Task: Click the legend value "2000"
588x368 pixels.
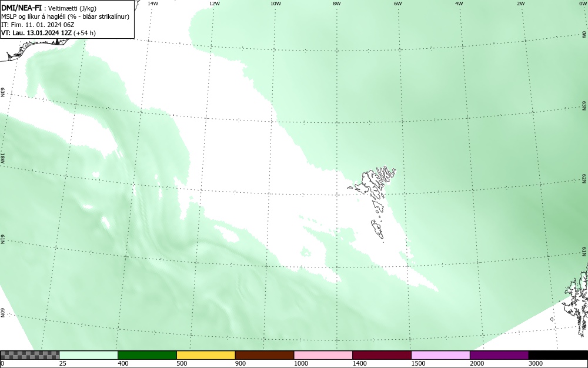Action: [477, 363]
